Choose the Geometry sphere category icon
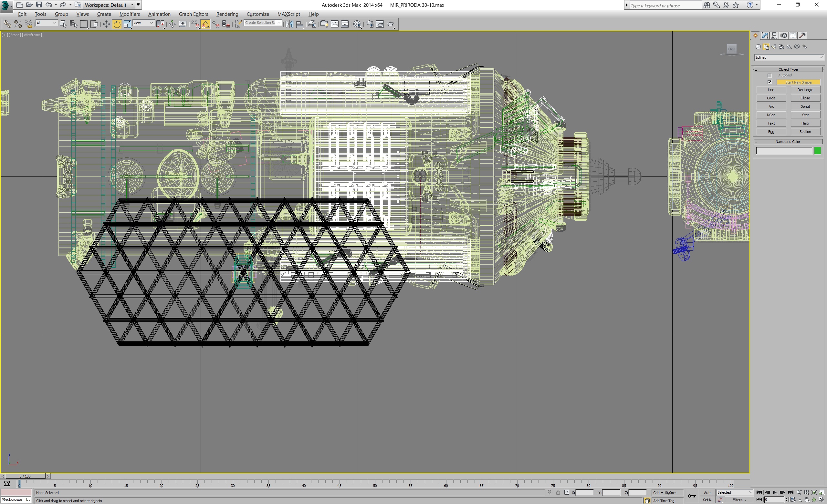Screen dimensions: 827x504 pos(758,47)
